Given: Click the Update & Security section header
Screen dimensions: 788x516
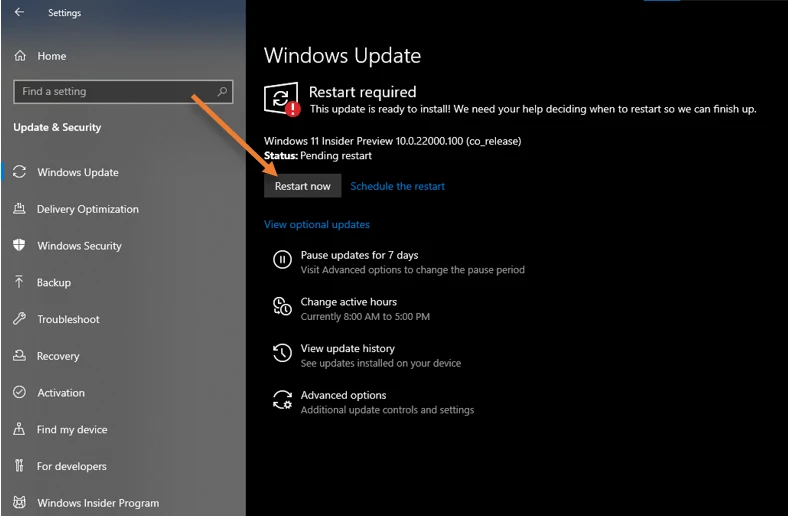Looking at the screenshot, I should coord(57,127).
